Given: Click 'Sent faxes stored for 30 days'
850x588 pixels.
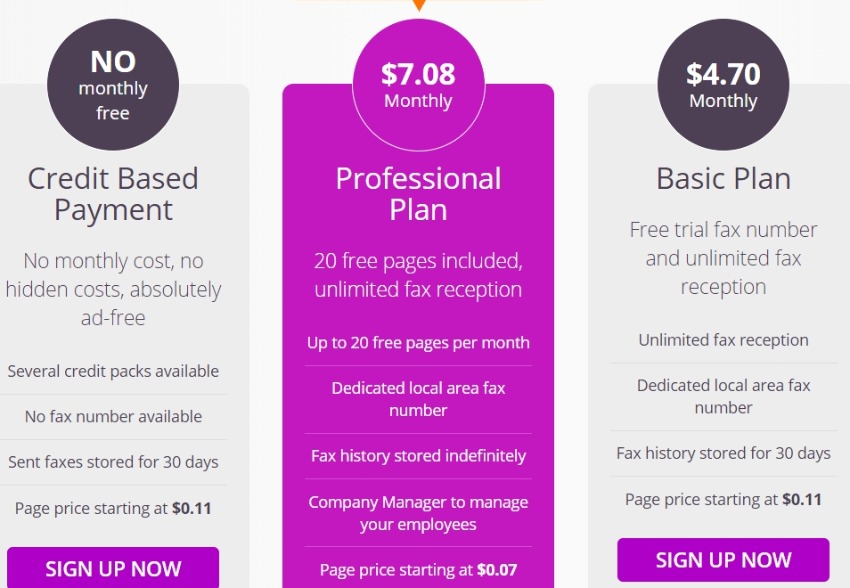Looking at the screenshot, I should pyautogui.click(x=113, y=462).
